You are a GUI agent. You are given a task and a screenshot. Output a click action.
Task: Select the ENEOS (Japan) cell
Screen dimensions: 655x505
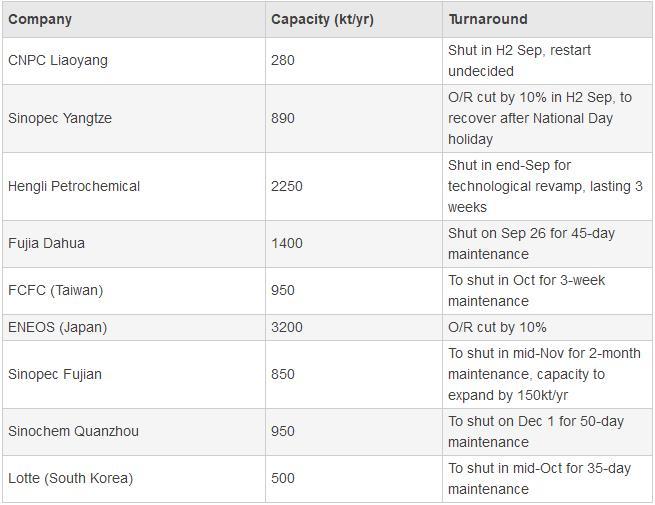(57, 327)
